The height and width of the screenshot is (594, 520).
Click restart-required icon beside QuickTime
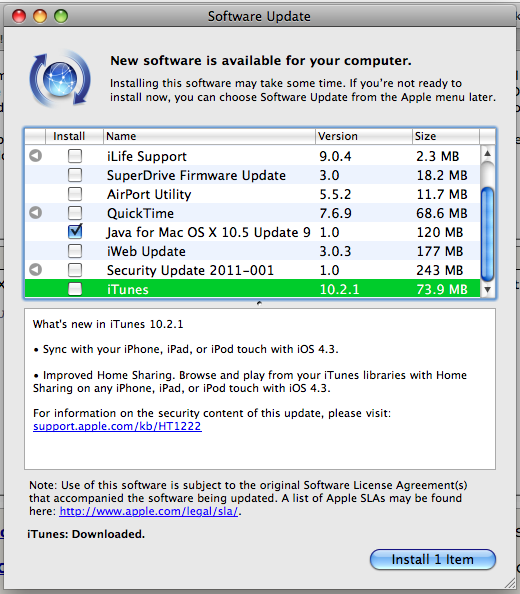[36, 213]
